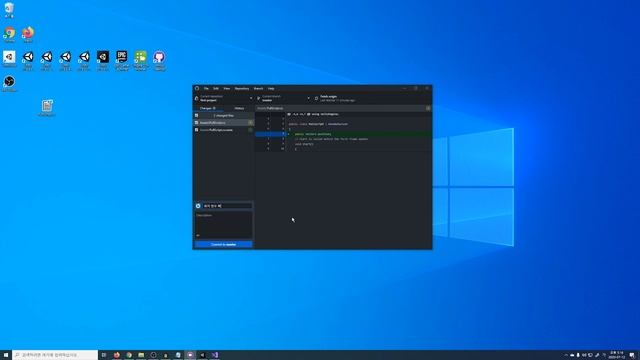Open Chrome from the taskbar
This screenshot has width=640, height=360.
[129, 355]
